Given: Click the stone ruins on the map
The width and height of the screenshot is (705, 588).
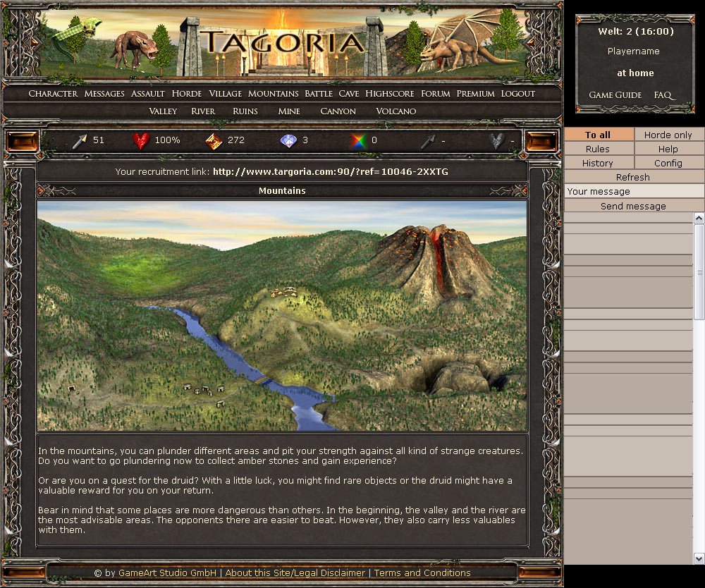Looking at the screenshot, I should pos(205,393).
